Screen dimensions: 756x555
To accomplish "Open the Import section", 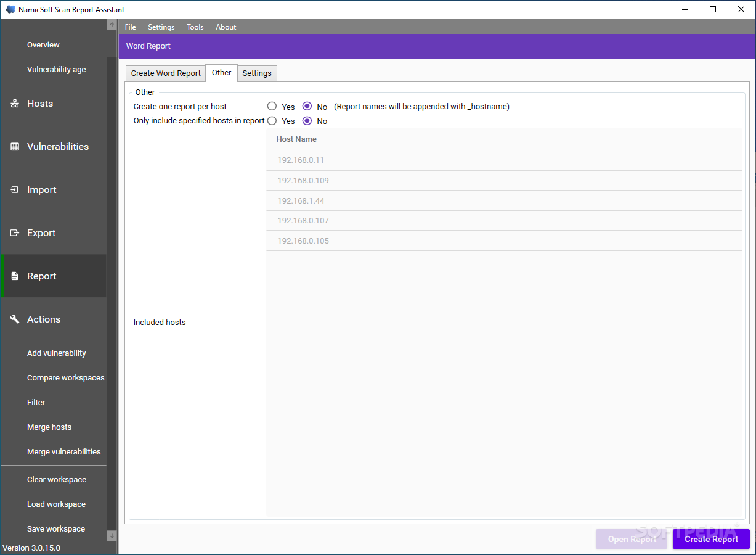I will pyautogui.click(x=53, y=190).
